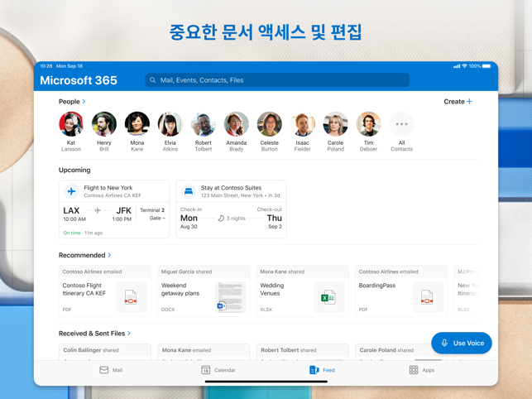This screenshot has width=532, height=399.
Task: Choose Amanda Brady's profile photo
Action: tap(237, 124)
